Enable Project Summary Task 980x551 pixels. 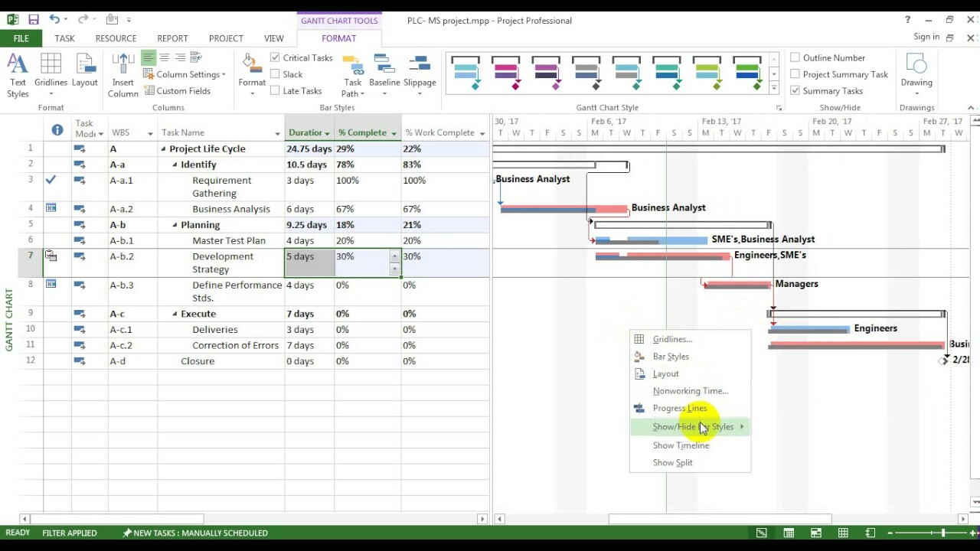pos(795,73)
